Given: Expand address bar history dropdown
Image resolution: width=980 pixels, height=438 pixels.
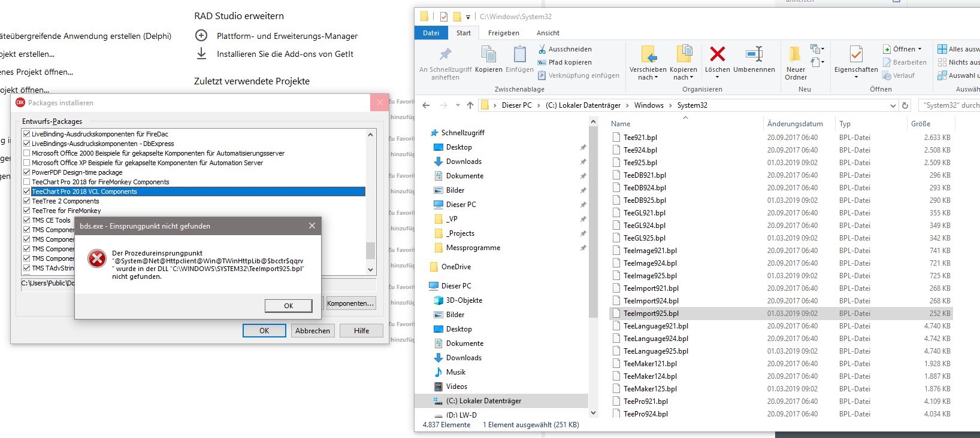Looking at the screenshot, I should pyautogui.click(x=893, y=105).
